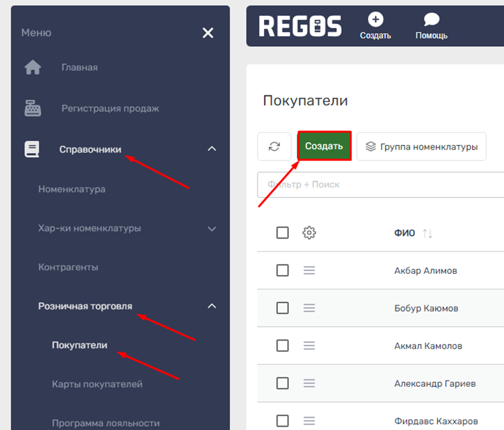Go to Карты покупателей menu item

(97, 384)
